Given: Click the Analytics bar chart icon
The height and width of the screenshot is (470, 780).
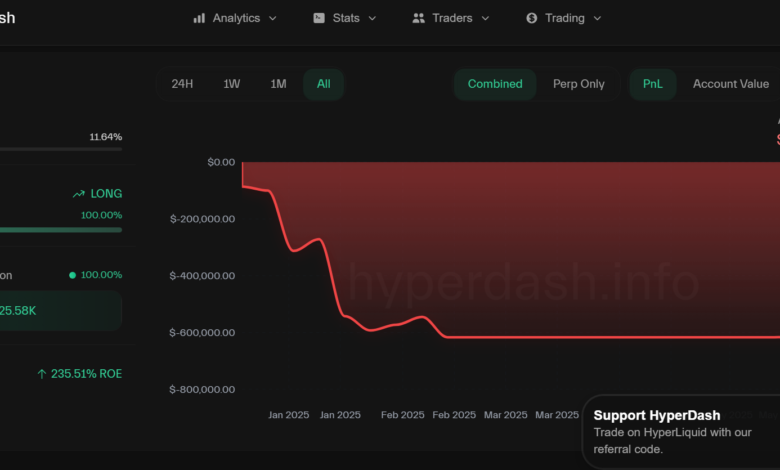Looking at the screenshot, I should pos(199,18).
